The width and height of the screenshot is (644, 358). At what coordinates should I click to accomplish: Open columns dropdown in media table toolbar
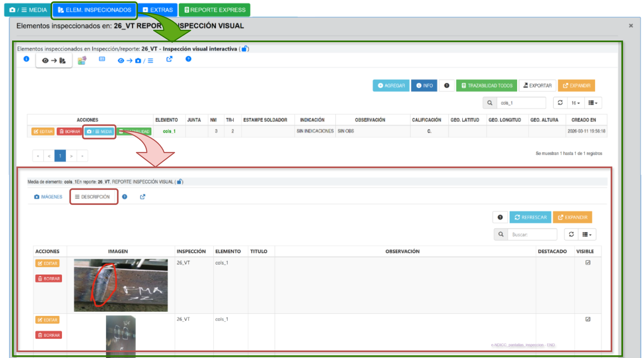[587, 234]
